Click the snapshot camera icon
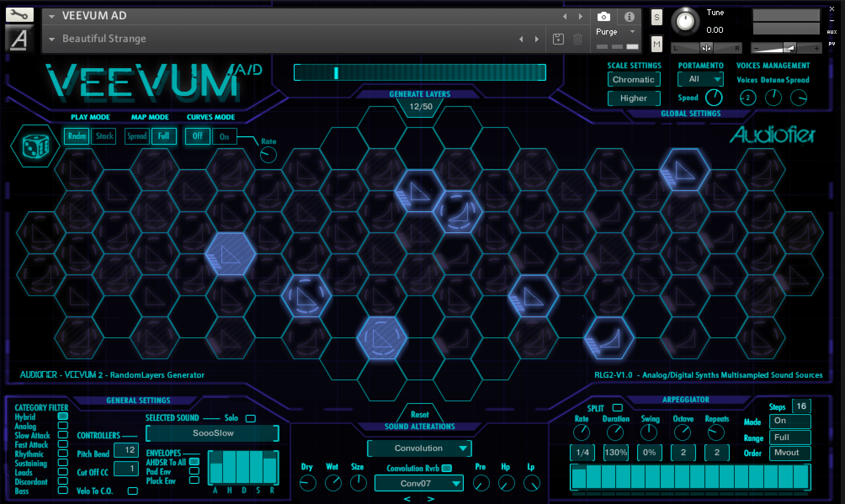Viewport: 845px width, 504px height. pyautogui.click(x=603, y=16)
